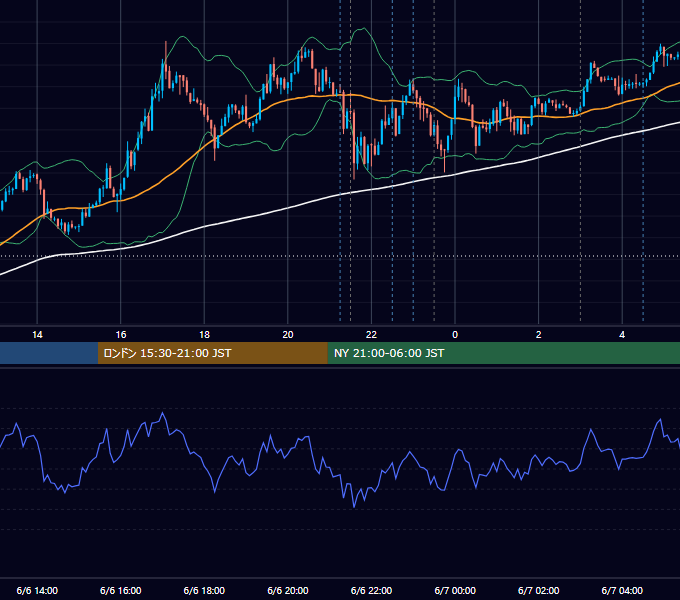
Task: Click the '6/7 04:00' date label on the bottom axis
Action: tap(622, 590)
